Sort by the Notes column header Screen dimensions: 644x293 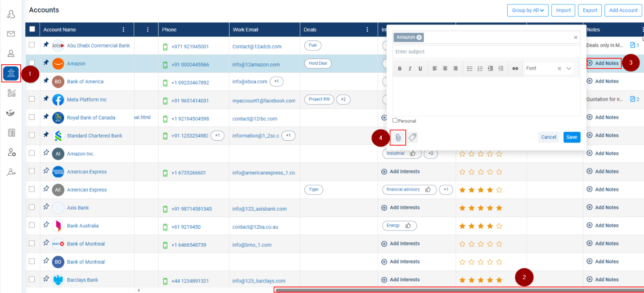pos(594,30)
